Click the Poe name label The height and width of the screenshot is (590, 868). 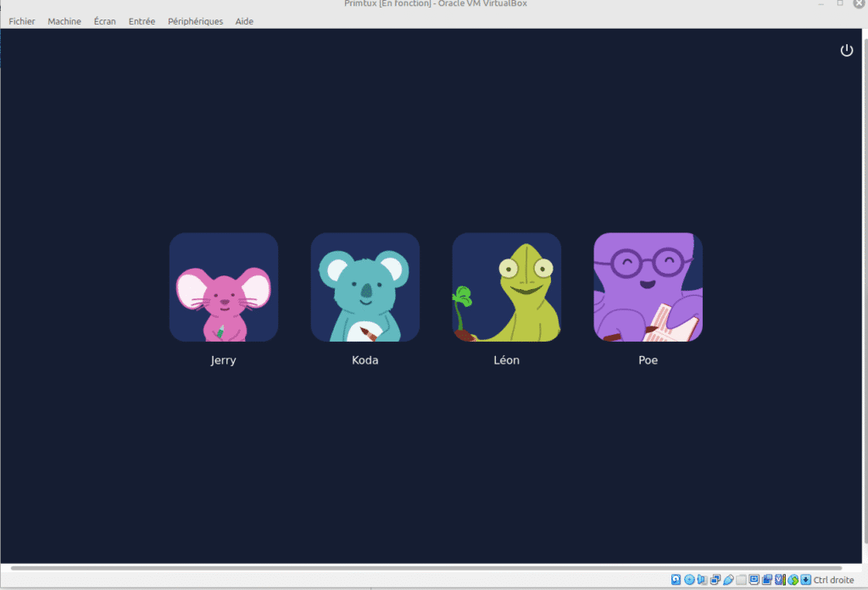(648, 360)
